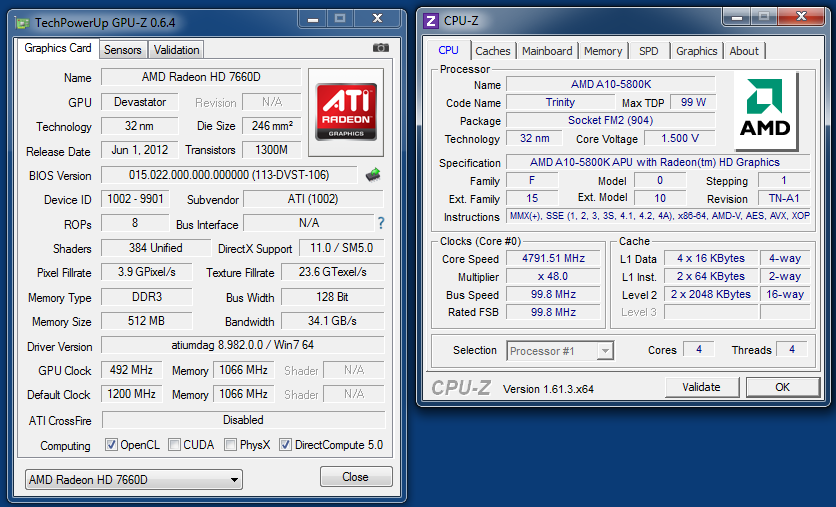Click the L1 Data value 4 x 16 KBytes
Image resolution: width=836 pixels, height=507 pixels.
711,259
